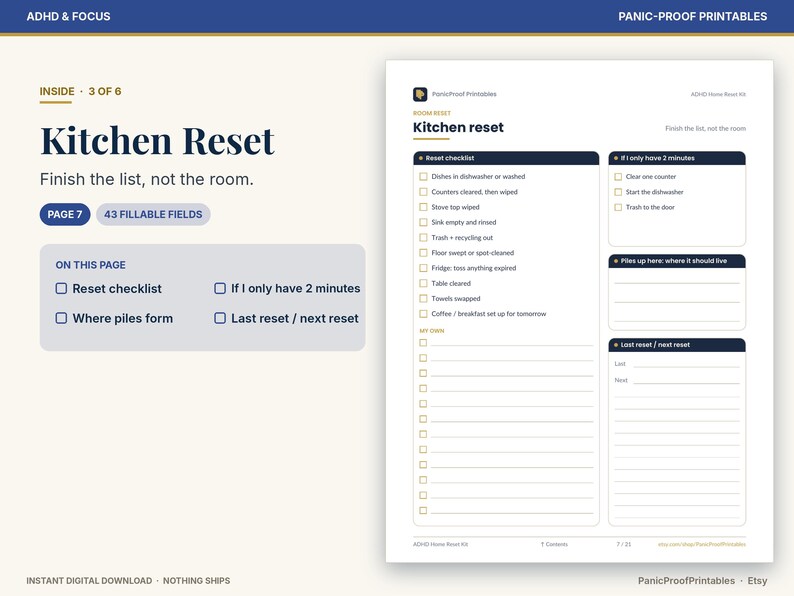The height and width of the screenshot is (596, 794).
Task: Open the etsy.com/shop/PanicProofPrintables link
Action: click(702, 544)
